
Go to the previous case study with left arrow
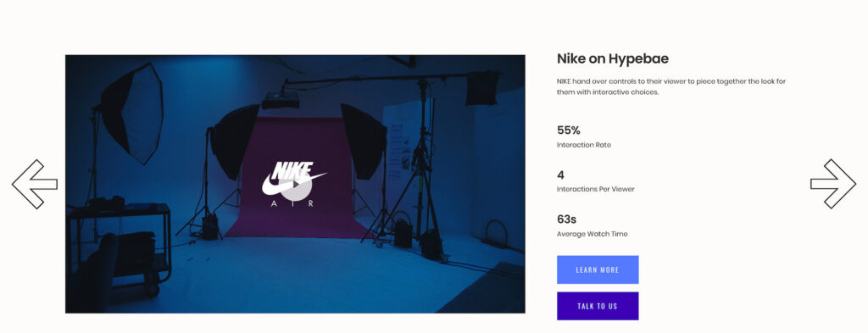[x=34, y=184]
